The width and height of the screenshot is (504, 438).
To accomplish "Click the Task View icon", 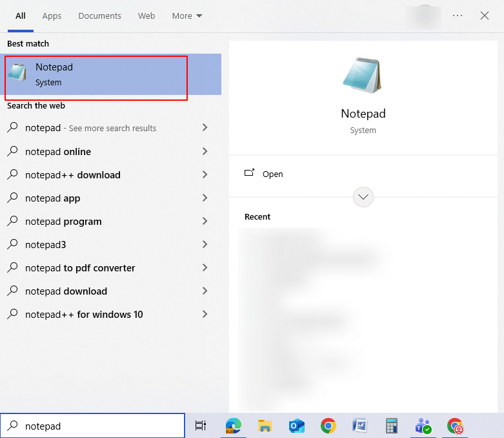I will [201, 426].
